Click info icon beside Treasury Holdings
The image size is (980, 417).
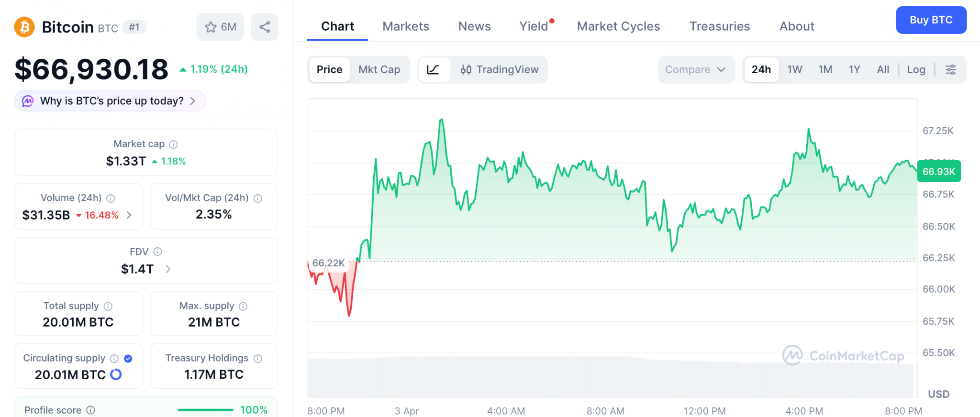tap(258, 359)
